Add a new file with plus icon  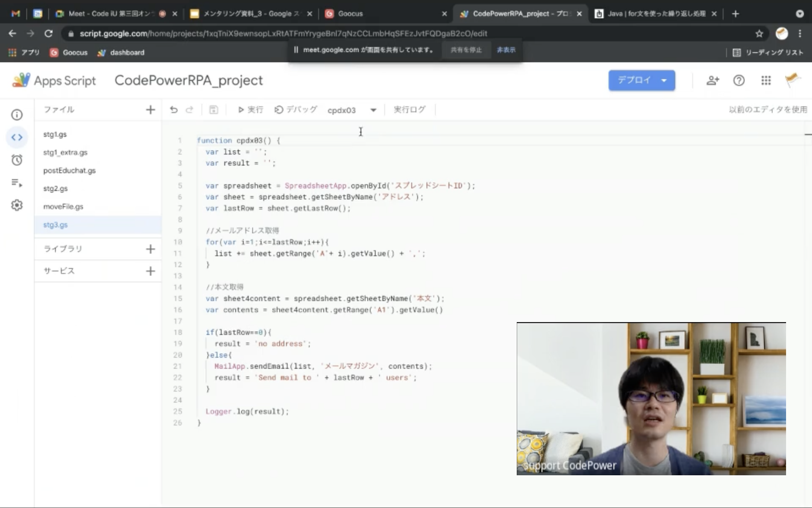tap(150, 110)
